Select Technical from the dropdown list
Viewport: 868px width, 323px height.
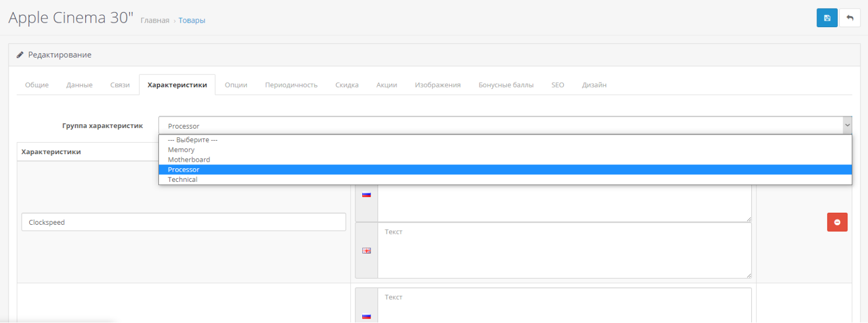point(505,179)
